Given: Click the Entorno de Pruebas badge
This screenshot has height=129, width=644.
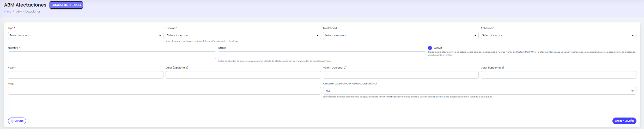Looking at the screenshot, I should (x=66, y=5).
